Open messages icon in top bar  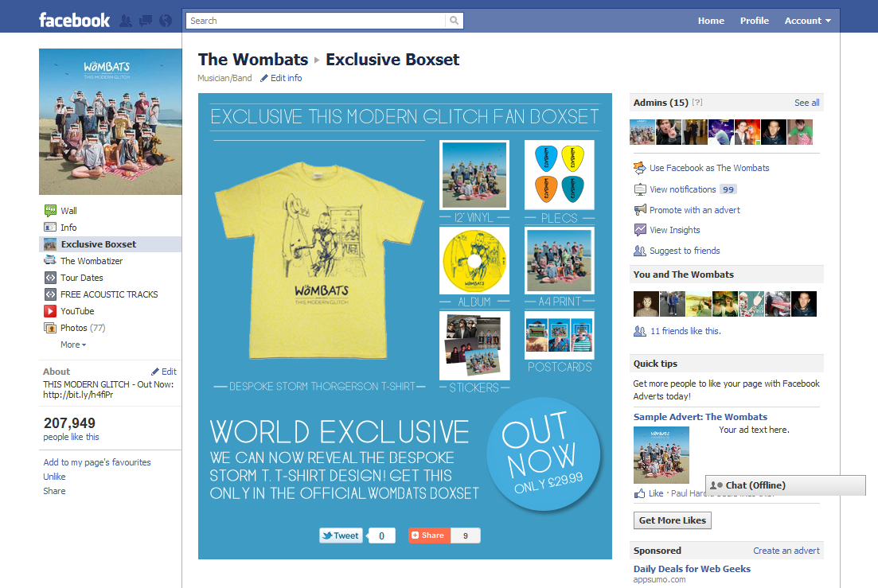pyautogui.click(x=146, y=21)
